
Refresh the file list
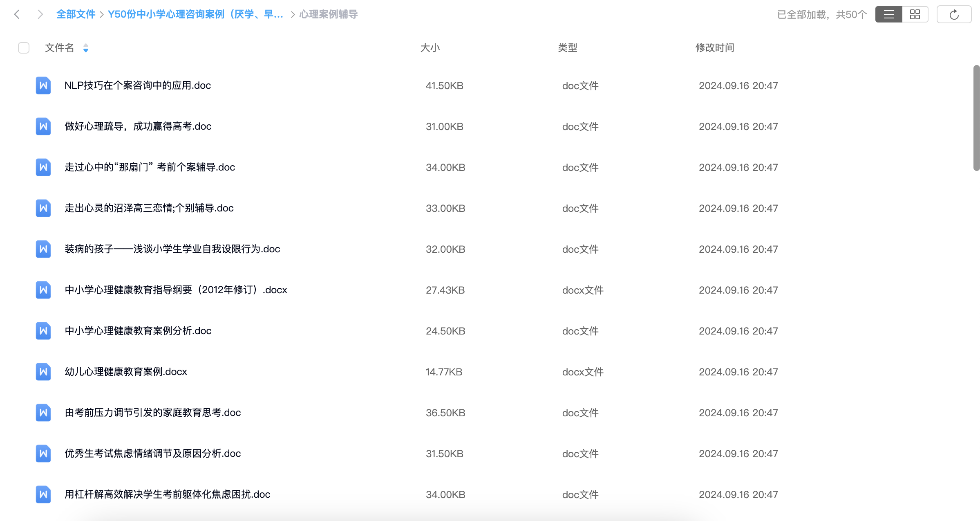(x=954, y=14)
